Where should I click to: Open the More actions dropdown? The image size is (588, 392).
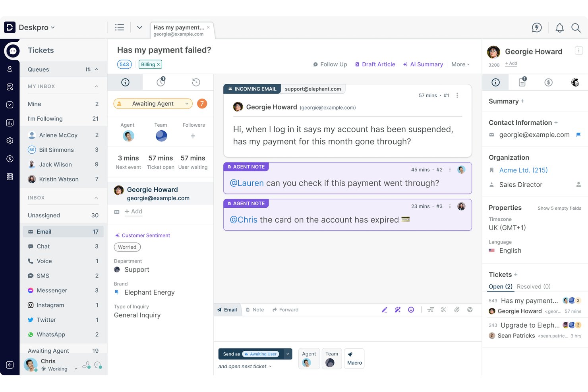point(460,64)
